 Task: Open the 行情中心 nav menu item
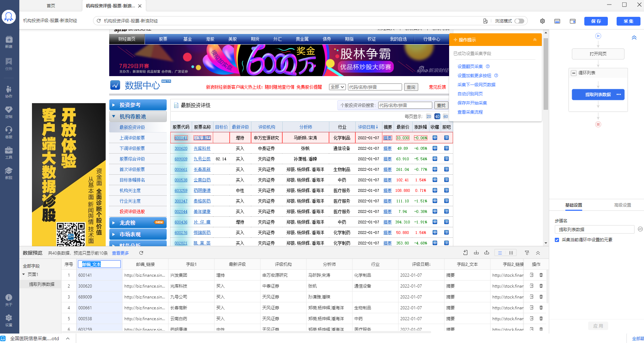[x=432, y=39]
